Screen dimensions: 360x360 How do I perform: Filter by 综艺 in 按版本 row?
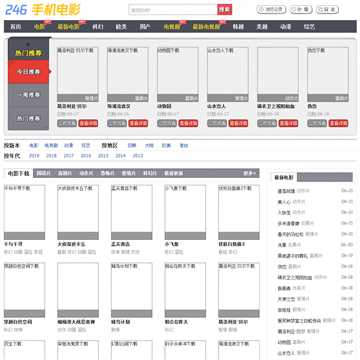click(86, 146)
